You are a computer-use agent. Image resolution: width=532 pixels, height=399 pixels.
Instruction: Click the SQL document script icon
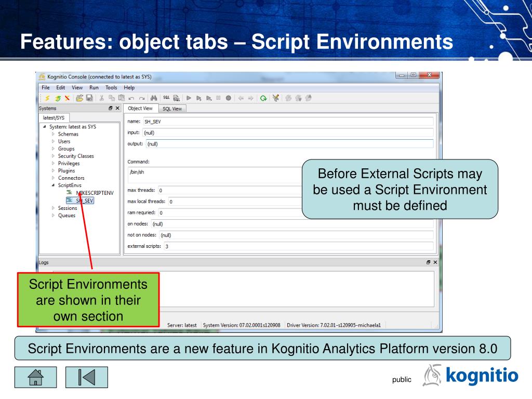177,98
